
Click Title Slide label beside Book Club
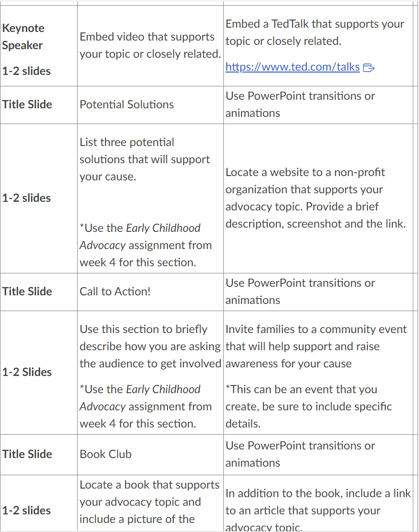click(27, 454)
